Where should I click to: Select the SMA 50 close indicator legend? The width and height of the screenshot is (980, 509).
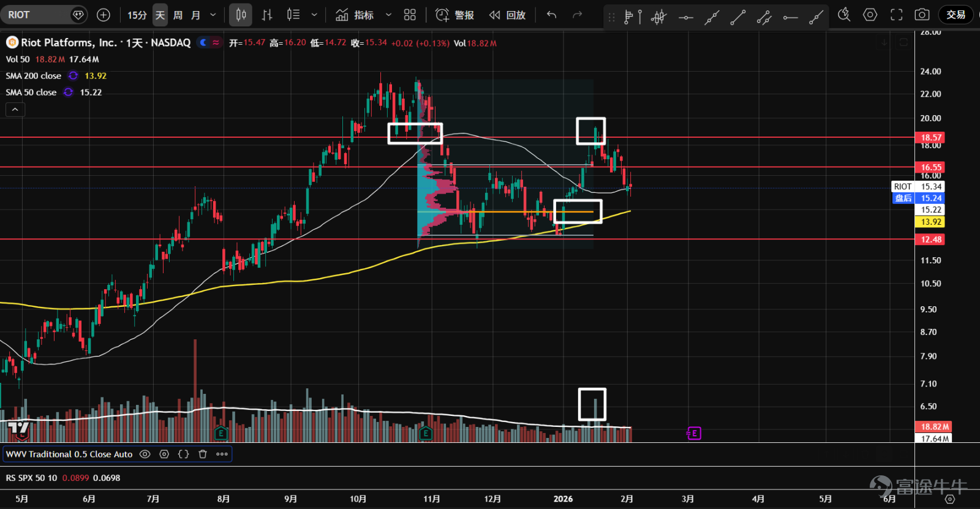31,92
